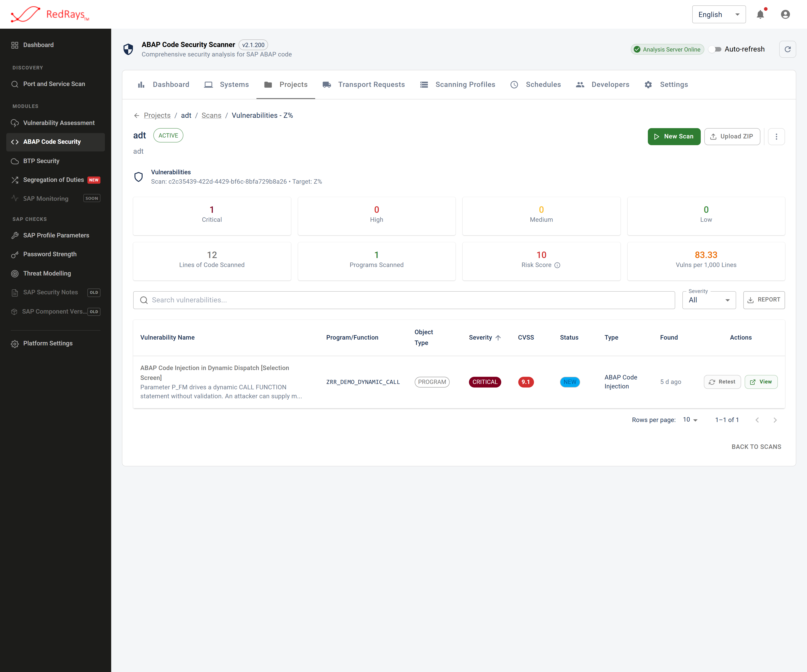Switch to the Scanning Profiles tab
This screenshot has height=672, width=807.
458,84
